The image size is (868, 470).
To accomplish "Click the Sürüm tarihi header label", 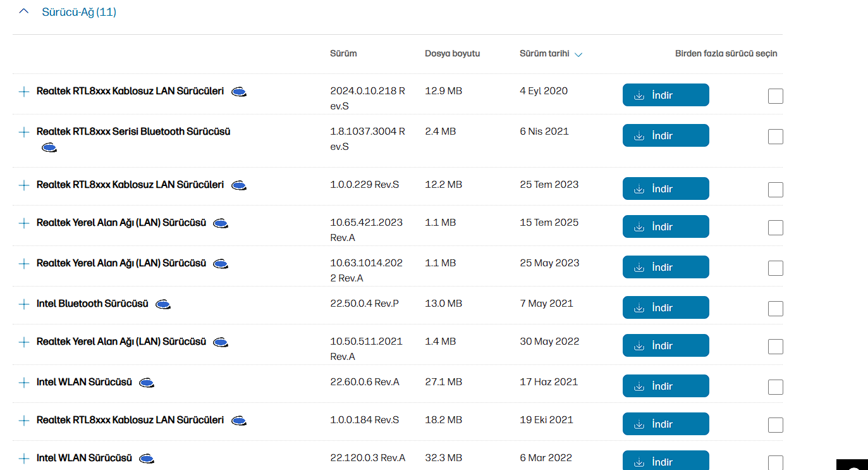I will tap(544, 54).
